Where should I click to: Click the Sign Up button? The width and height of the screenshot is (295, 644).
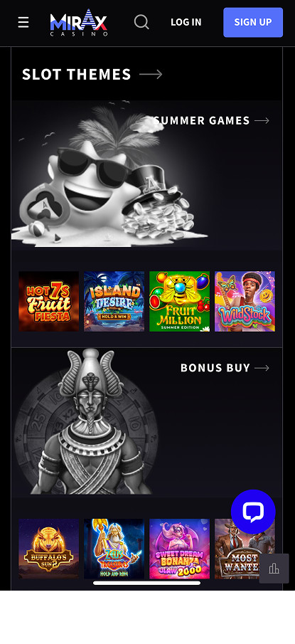(x=253, y=22)
